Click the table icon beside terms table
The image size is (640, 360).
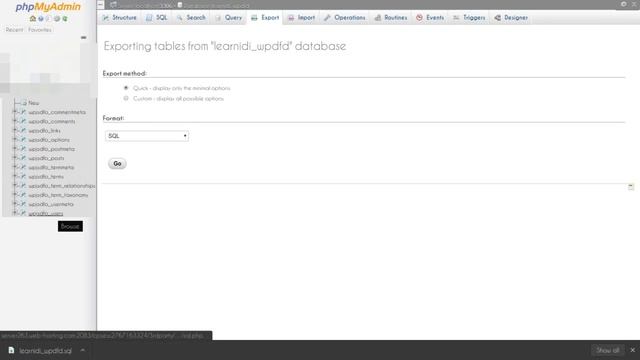click(23, 176)
